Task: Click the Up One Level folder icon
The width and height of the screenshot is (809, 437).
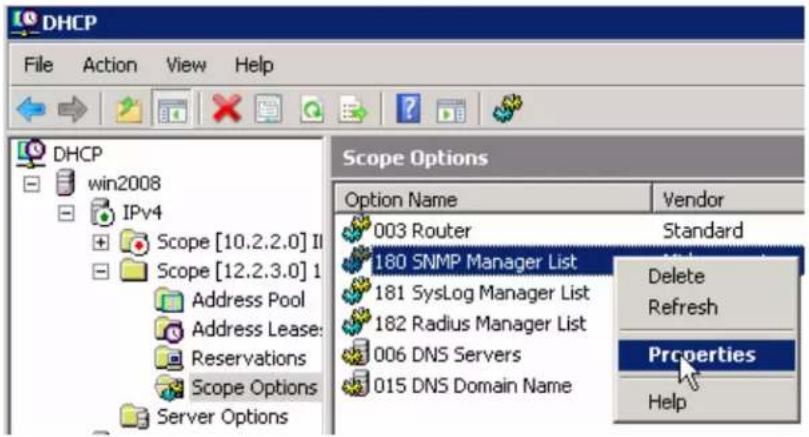Action: pyautogui.click(x=128, y=109)
